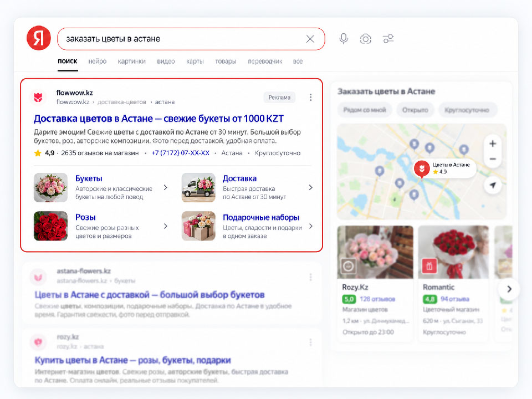Image resolution: width=532 pixels, height=399 pixels.
Task: Open the 'Подарочные наборы' sitelink
Action: pos(261,217)
